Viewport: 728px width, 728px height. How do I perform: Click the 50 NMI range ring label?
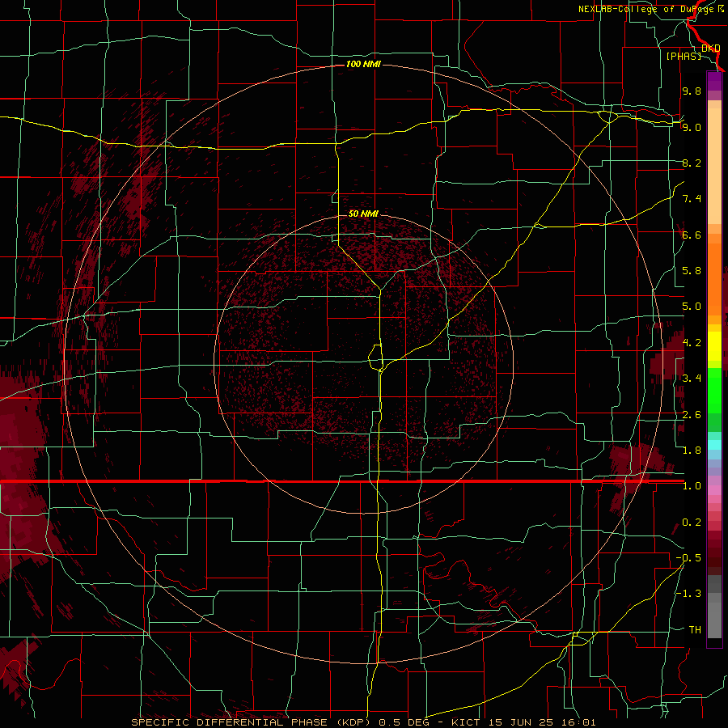click(363, 214)
